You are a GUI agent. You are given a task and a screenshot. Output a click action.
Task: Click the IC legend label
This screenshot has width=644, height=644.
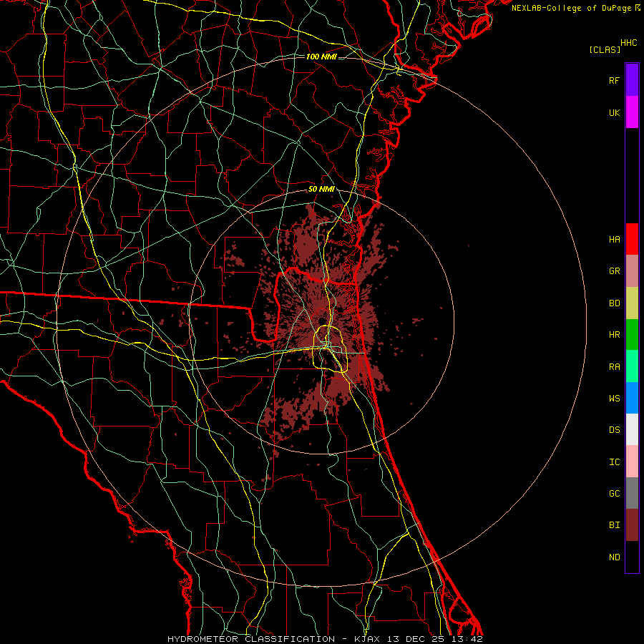[x=615, y=462]
